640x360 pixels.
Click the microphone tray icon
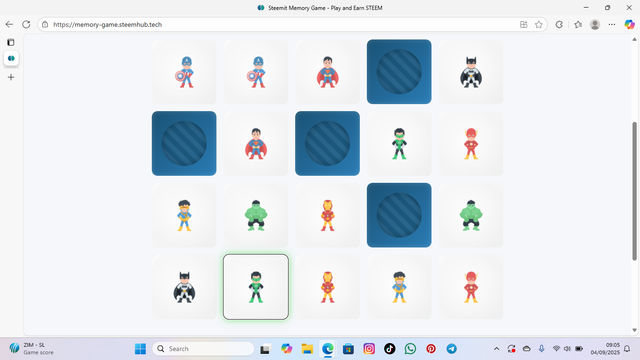click(541, 349)
